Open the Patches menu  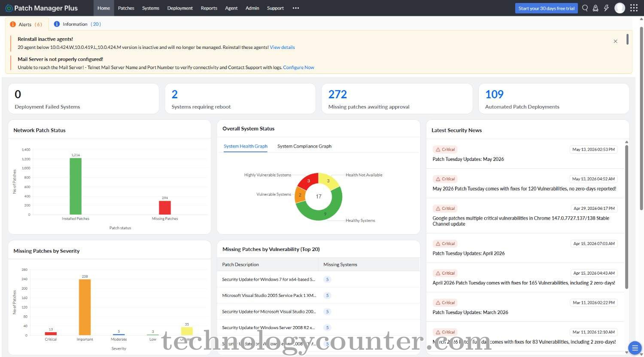click(x=126, y=8)
